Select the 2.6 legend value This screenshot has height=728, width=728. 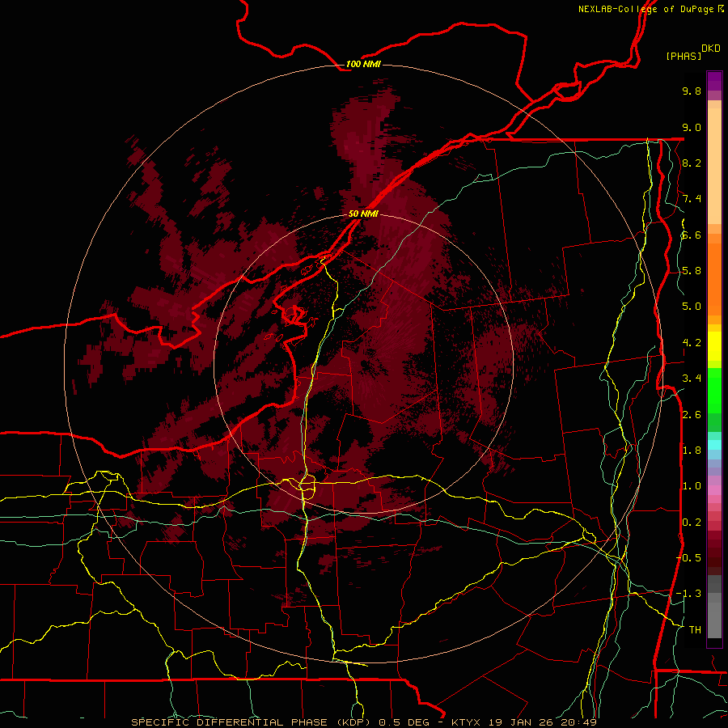click(x=692, y=415)
